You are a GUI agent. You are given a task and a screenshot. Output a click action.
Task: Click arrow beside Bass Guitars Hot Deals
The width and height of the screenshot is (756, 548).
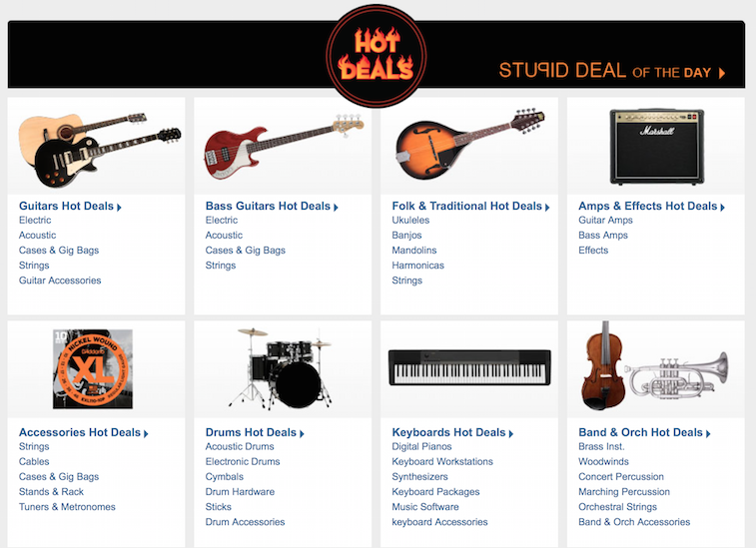click(x=336, y=208)
